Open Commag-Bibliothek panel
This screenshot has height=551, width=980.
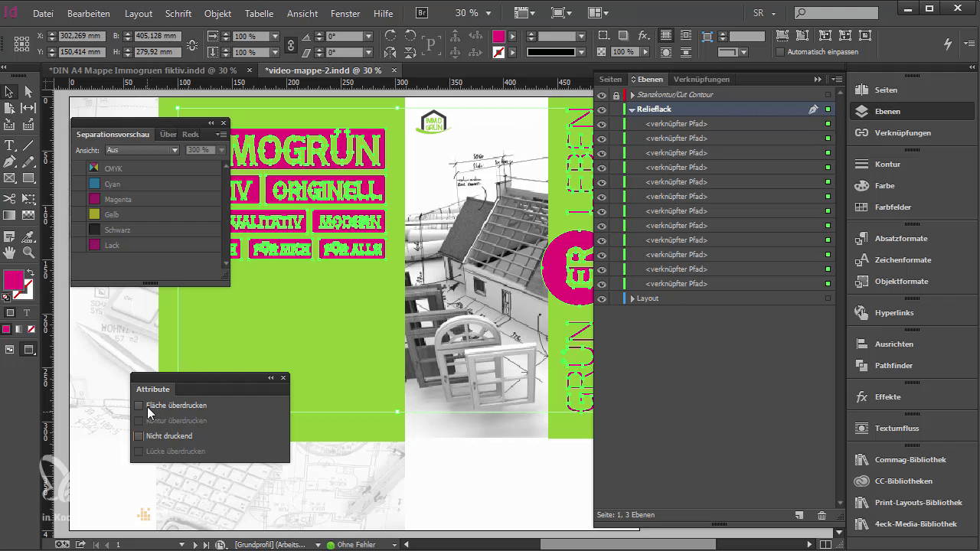pyautogui.click(x=911, y=459)
